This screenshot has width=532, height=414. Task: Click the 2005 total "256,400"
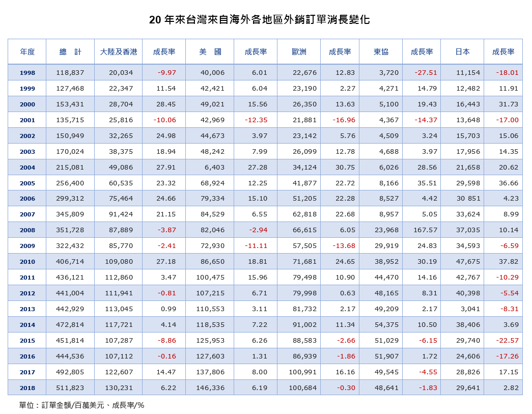tap(70, 183)
